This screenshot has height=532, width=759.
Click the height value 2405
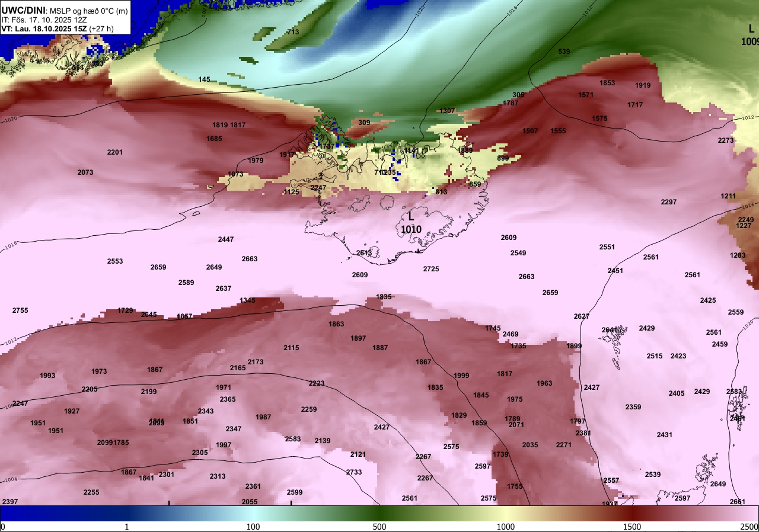pos(677,393)
